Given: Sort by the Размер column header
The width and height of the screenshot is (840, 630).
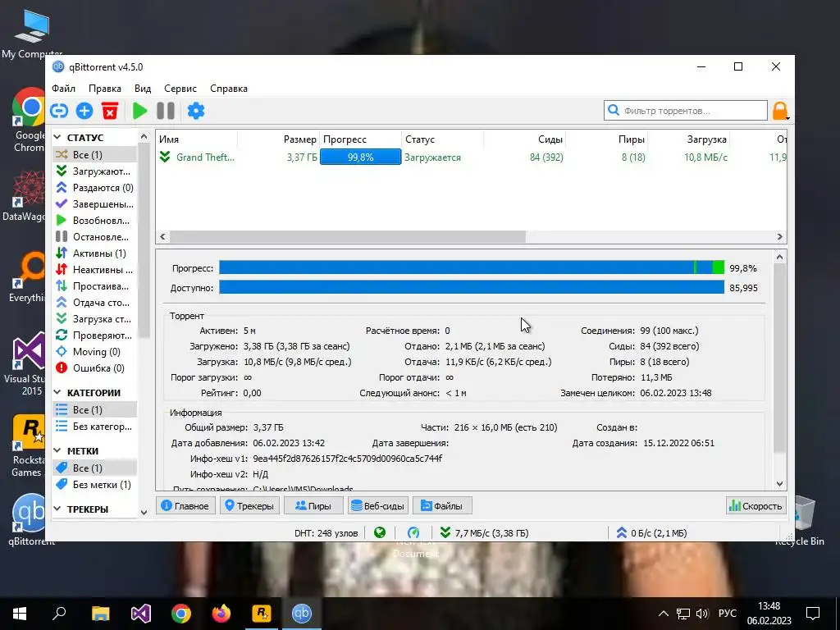Looking at the screenshot, I should (279, 139).
